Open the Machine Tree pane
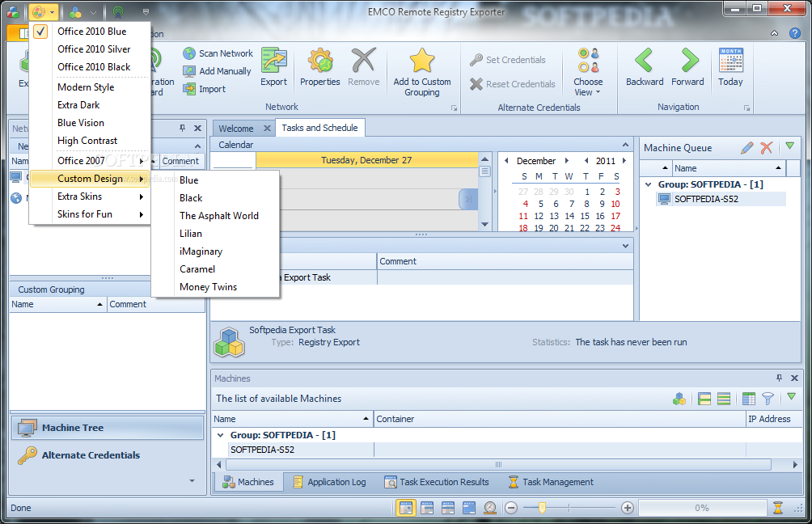Image resolution: width=812 pixels, height=524 pixels. pyautogui.click(x=108, y=428)
